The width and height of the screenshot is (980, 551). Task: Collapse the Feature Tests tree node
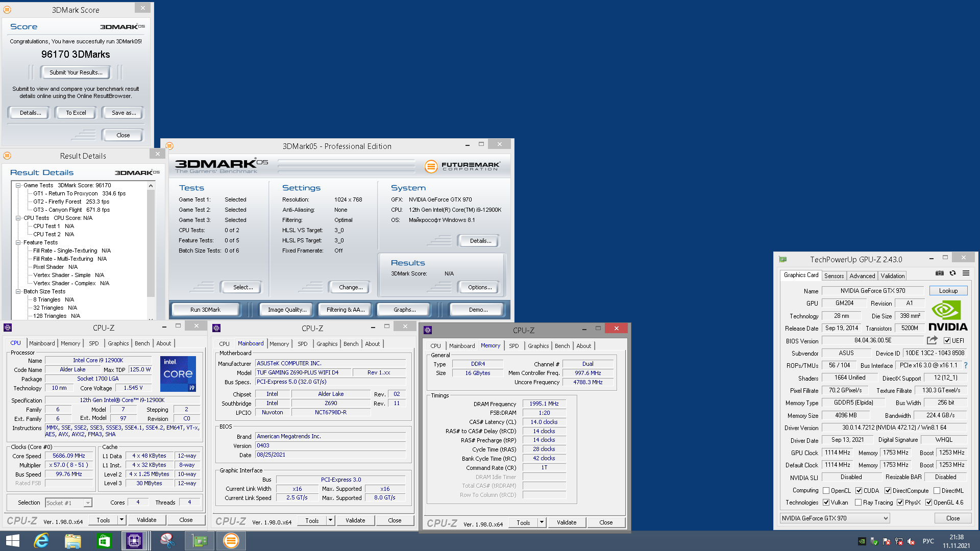point(18,242)
